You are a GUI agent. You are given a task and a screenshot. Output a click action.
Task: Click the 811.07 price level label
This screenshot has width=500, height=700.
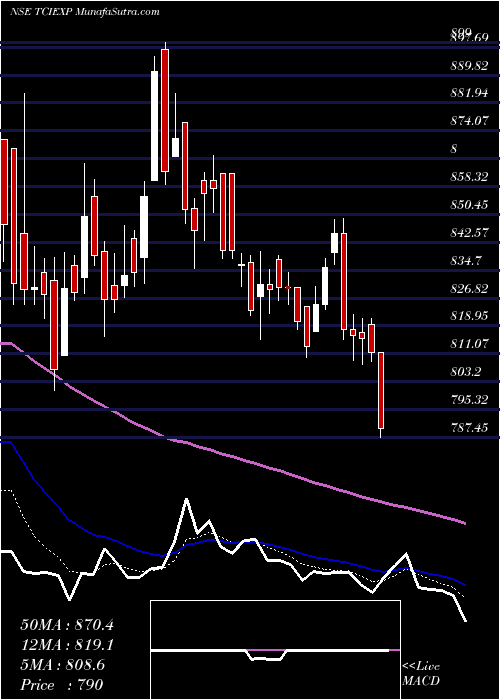(469, 344)
